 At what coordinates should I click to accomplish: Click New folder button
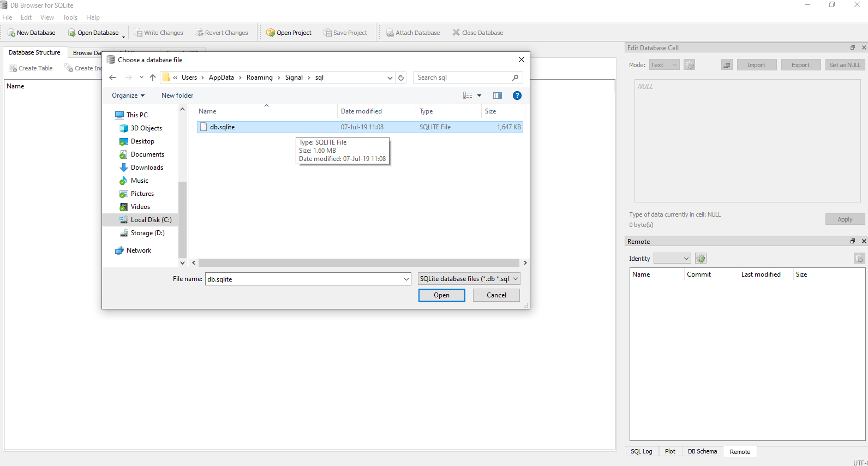pos(177,95)
